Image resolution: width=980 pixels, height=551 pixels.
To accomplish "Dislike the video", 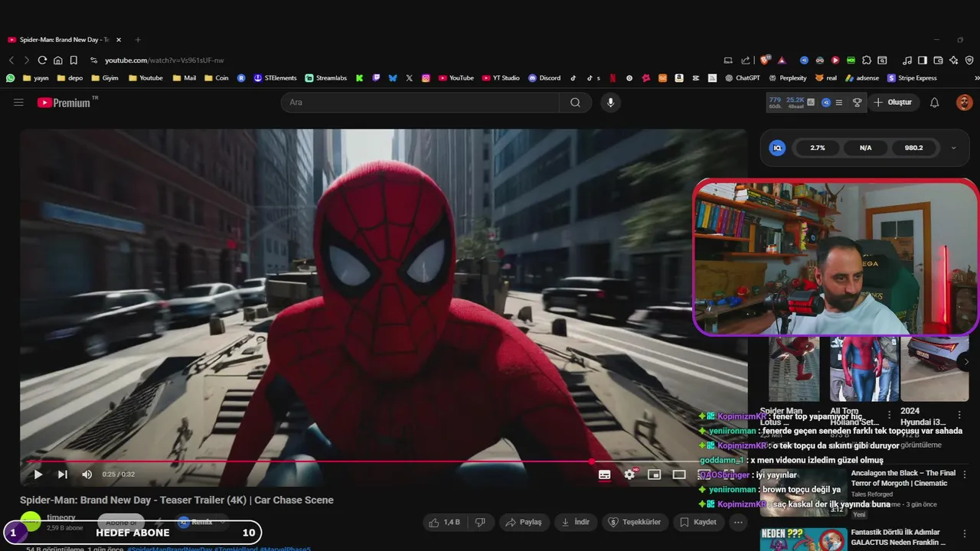I will tap(480, 522).
